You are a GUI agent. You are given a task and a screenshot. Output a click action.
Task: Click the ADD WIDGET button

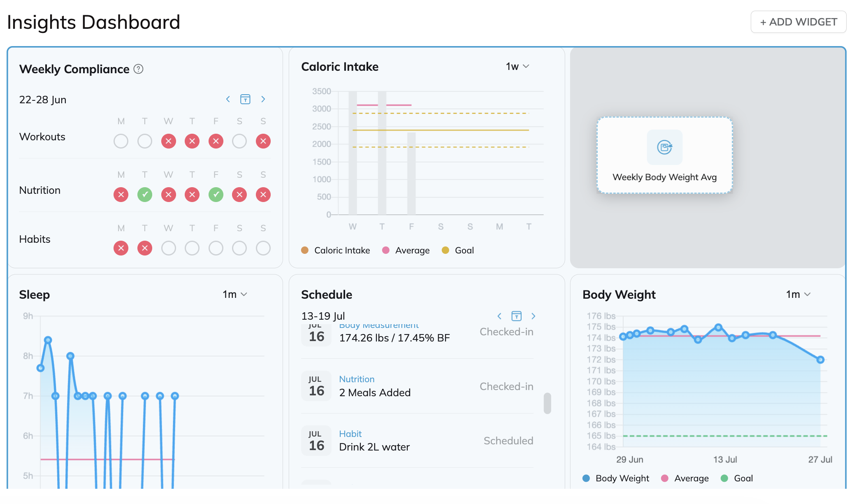(798, 22)
